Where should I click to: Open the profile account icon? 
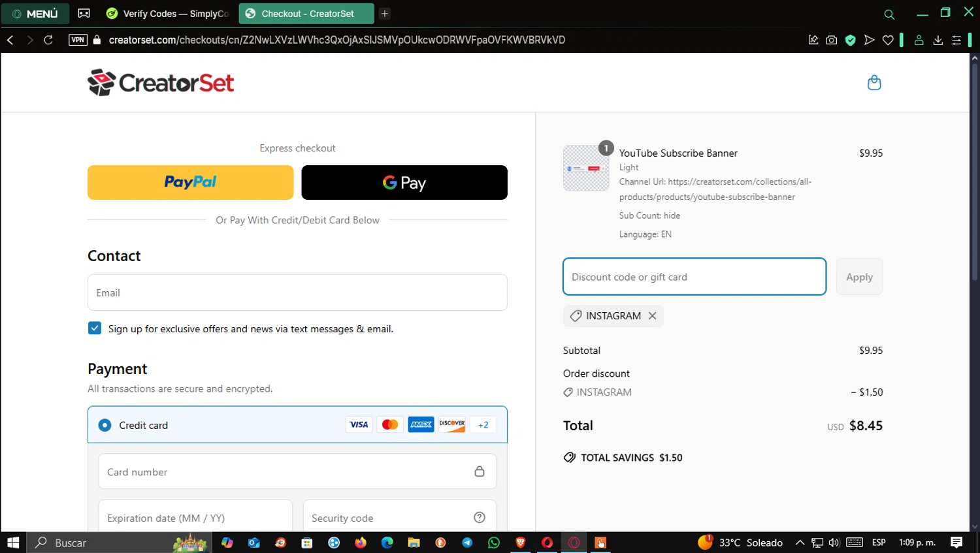coord(919,40)
